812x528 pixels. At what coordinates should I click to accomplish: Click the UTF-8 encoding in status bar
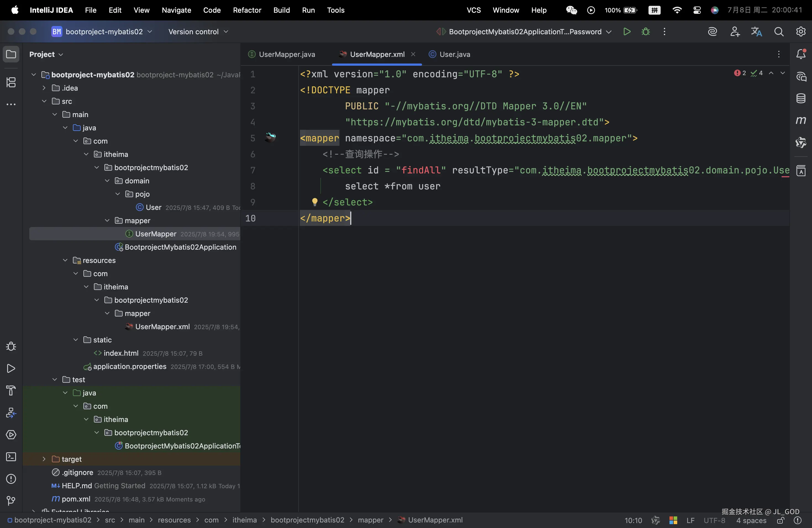click(714, 520)
